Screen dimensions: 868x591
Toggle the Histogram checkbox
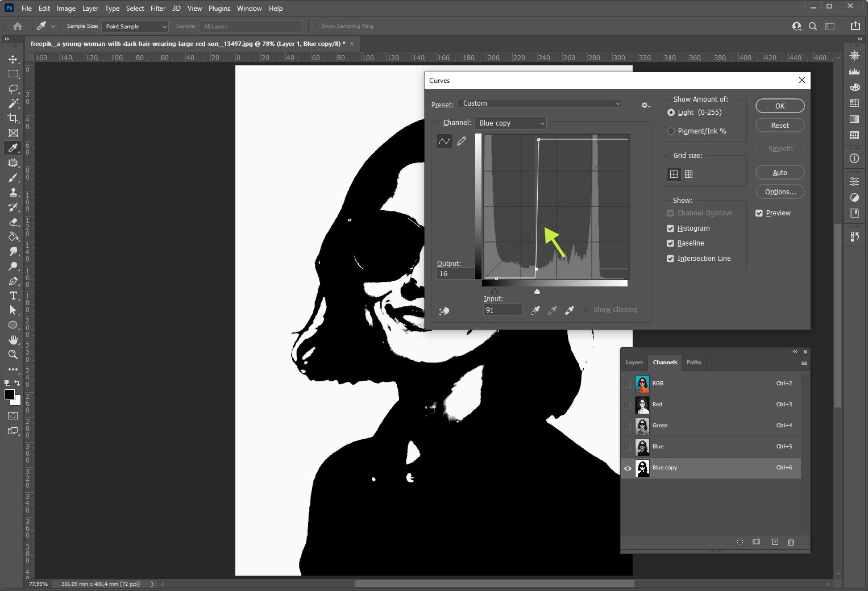click(x=670, y=228)
